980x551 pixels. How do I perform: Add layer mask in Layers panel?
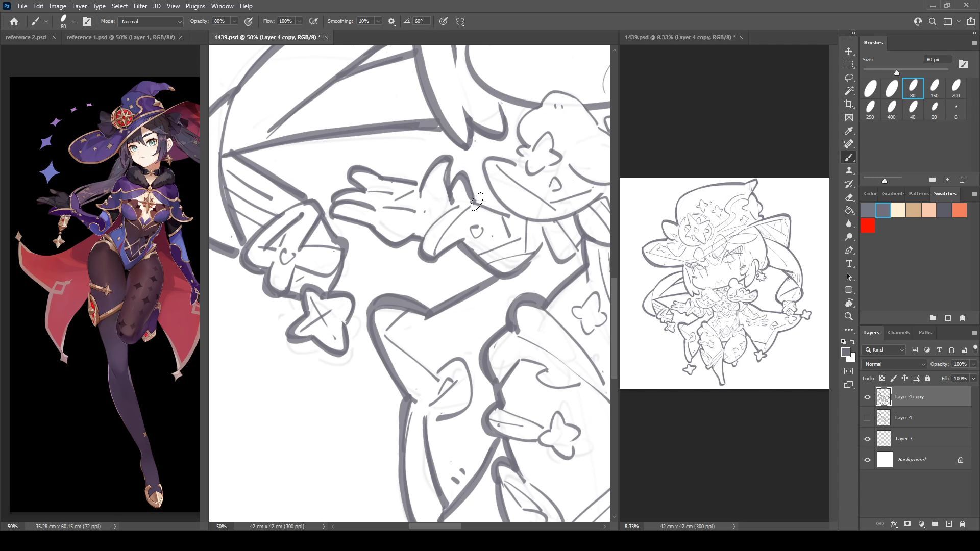click(907, 524)
